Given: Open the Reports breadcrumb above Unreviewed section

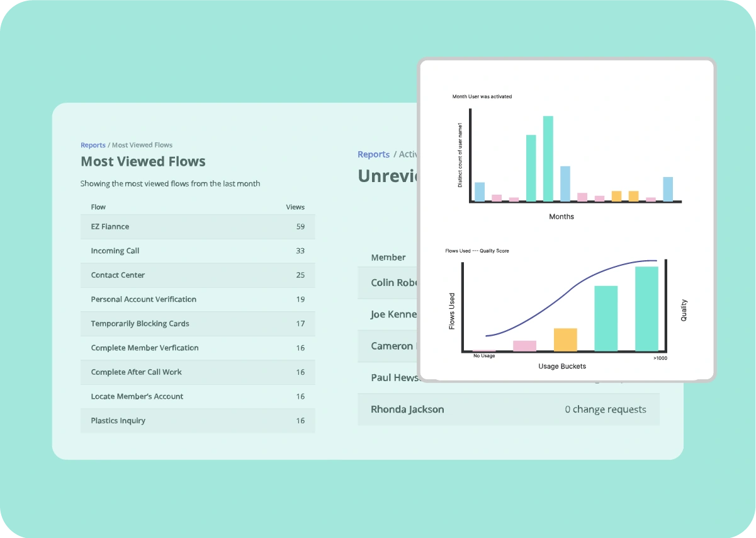Looking at the screenshot, I should click(x=373, y=154).
